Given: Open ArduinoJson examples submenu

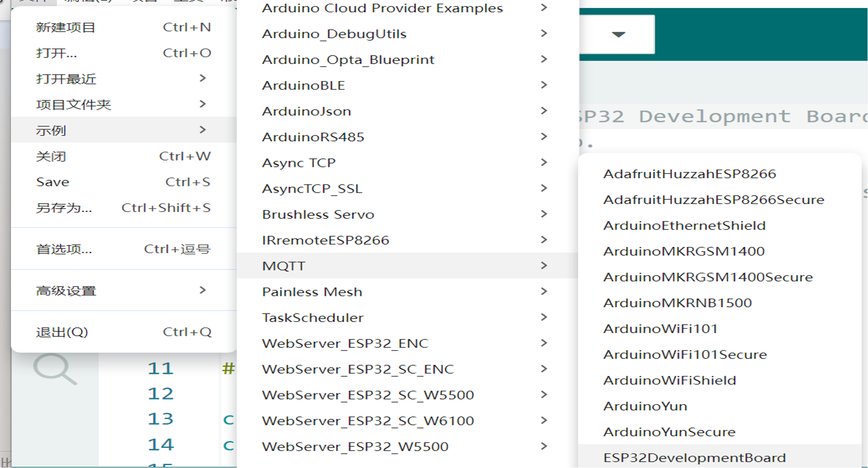Looking at the screenshot, I should (408, 111).
